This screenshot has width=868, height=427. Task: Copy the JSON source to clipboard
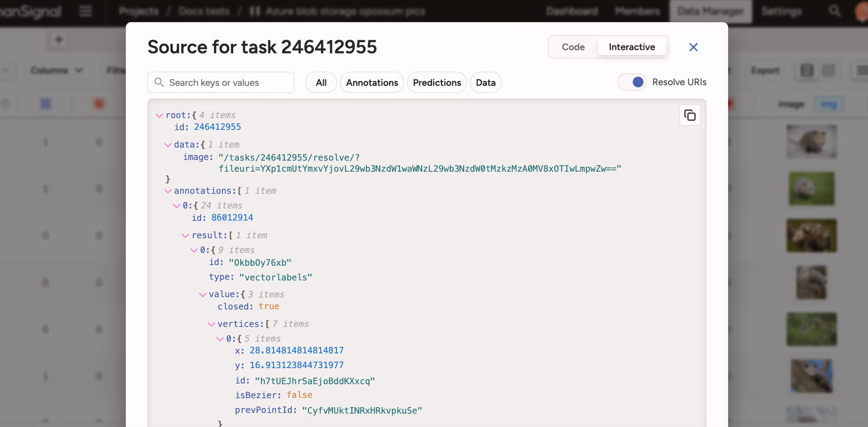click(x=690, y=115)
